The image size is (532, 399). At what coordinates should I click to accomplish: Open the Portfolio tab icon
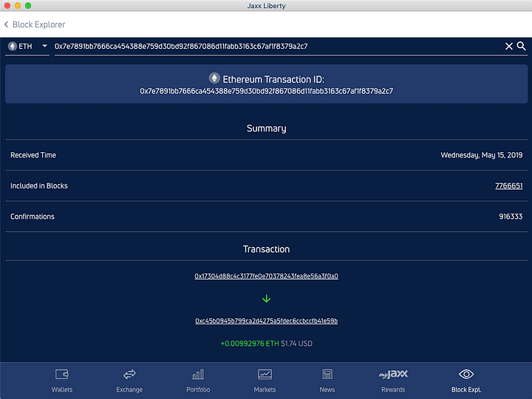click(198, 374)
